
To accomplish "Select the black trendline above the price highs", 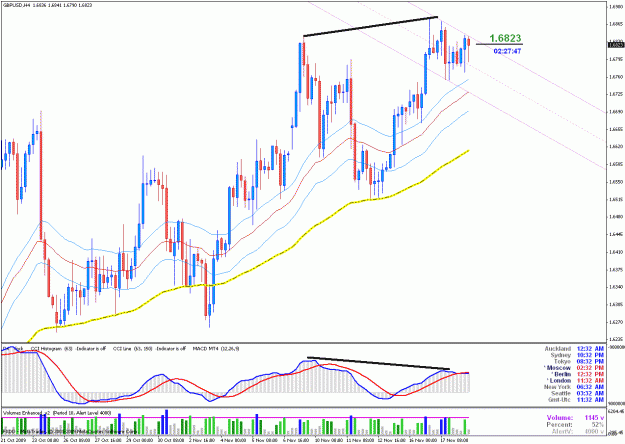I will [371, 26].
